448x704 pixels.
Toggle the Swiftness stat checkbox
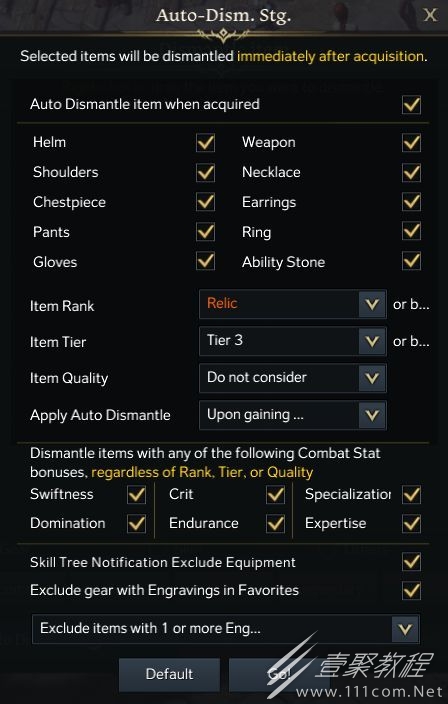[x=136, y=494]
